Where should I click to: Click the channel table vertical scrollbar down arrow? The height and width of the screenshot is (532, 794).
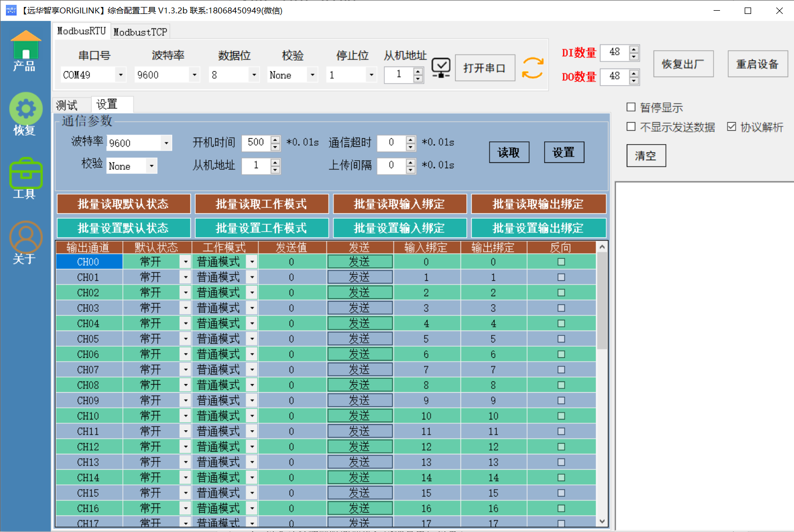602,521
